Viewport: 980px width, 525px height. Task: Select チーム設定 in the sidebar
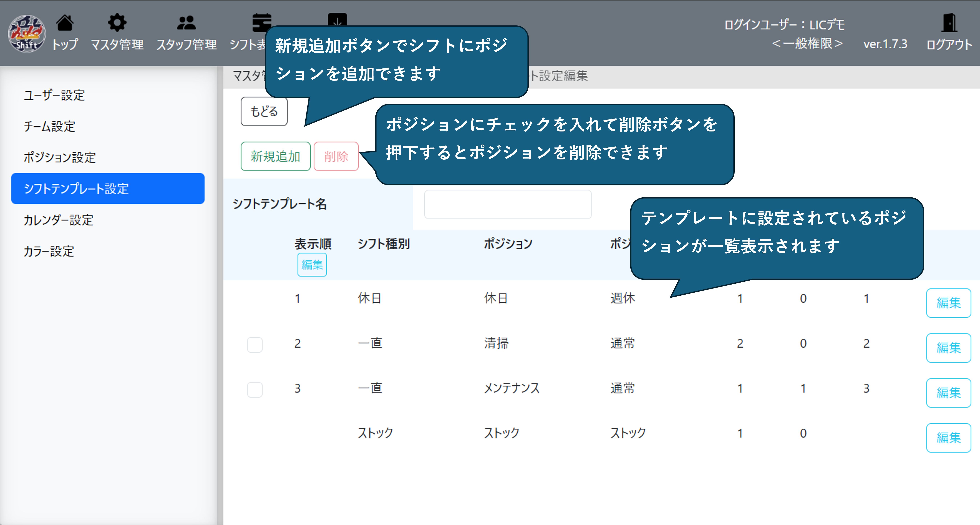(50, 126)
